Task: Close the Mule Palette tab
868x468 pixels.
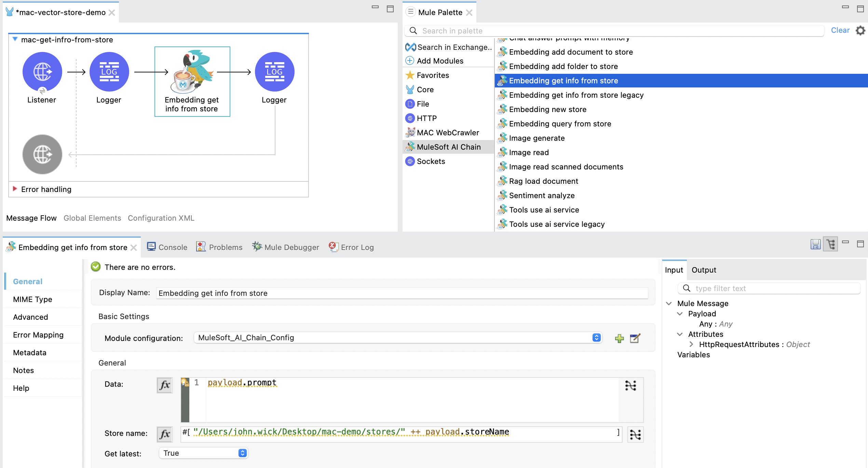Action: (469, 13)
